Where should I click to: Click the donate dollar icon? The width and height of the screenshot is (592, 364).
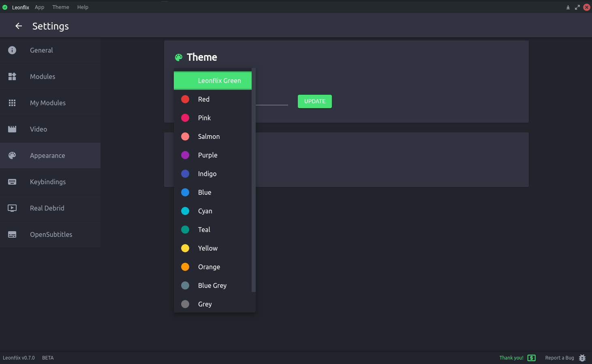pos(532,358)
